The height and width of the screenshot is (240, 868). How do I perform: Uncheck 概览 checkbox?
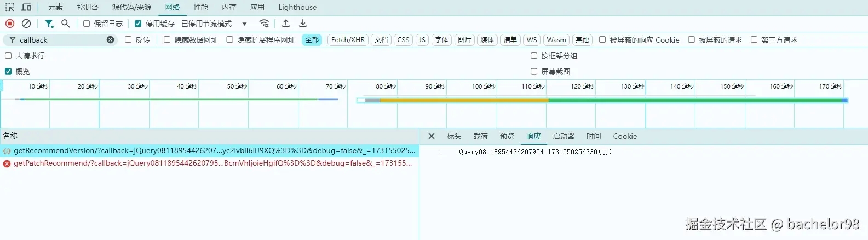[x=8, y=71]
